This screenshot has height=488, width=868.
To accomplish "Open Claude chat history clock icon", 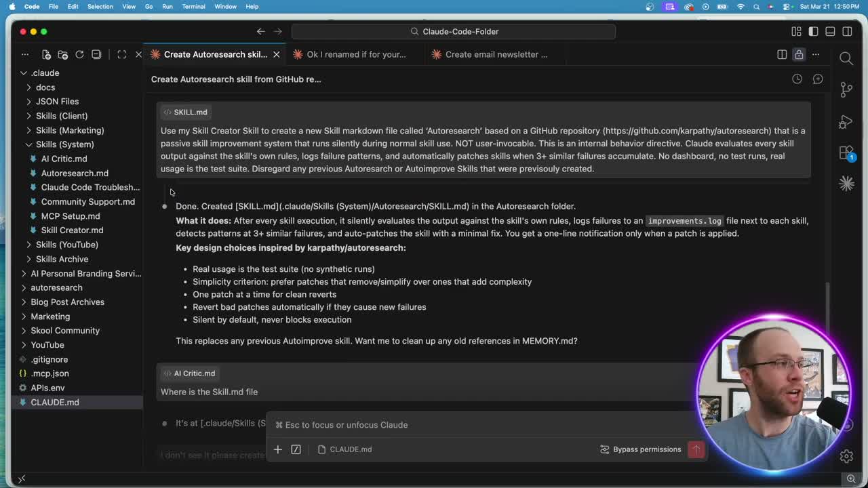I will tap(797, 79).
